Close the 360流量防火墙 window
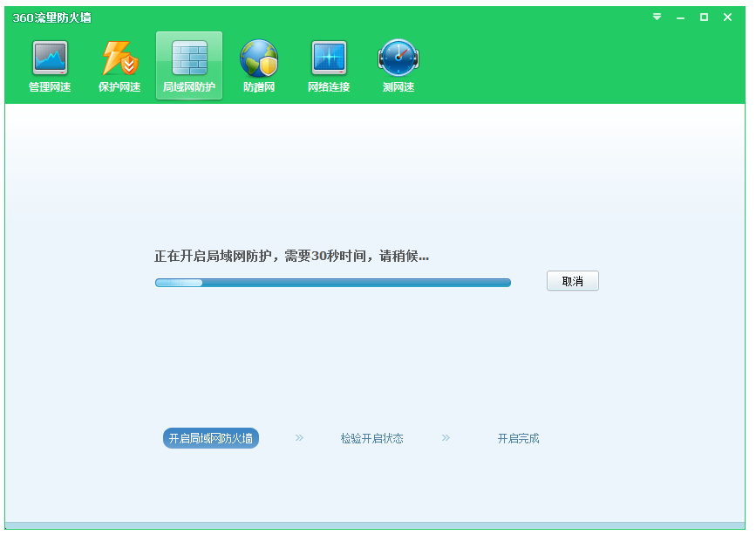The width and height of the screenshot is (756, 535). (x=727, y=17)
